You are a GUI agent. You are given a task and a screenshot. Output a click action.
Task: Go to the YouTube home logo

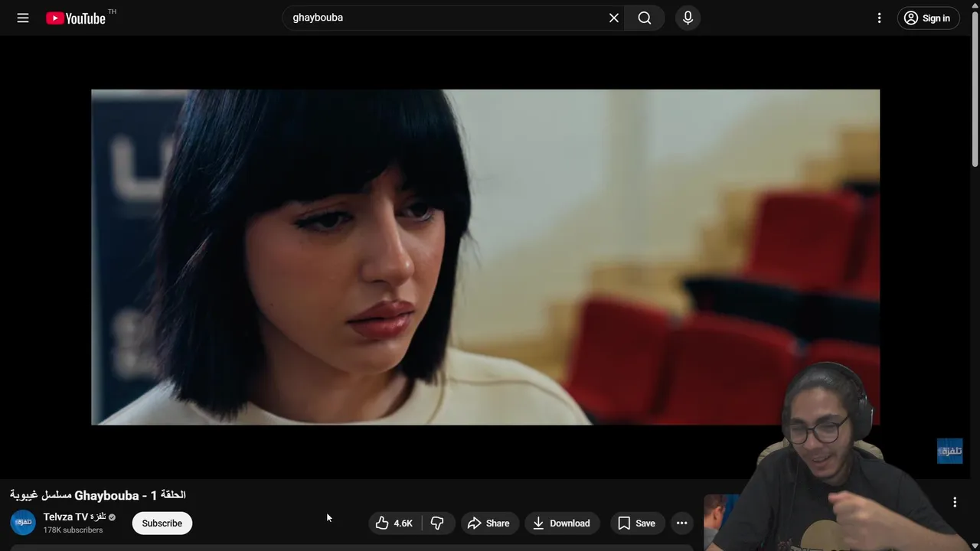(75, 18)
